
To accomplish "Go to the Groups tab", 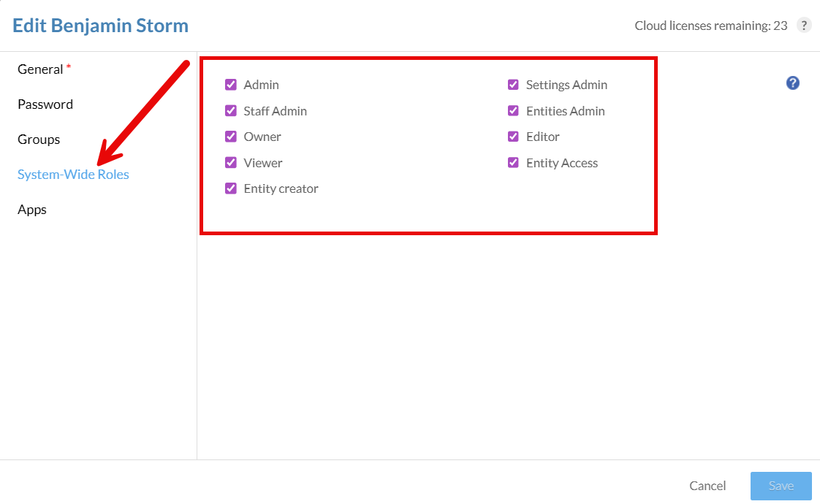I will 39,140.
